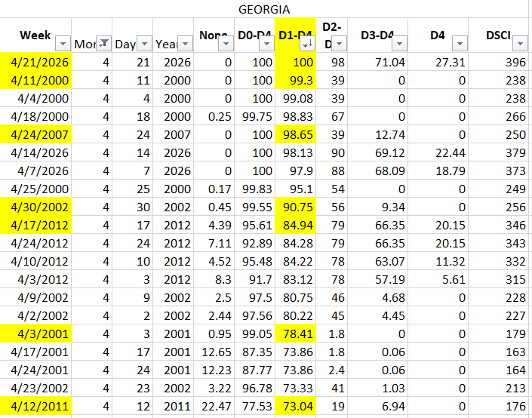Select the 4/24/2001 week cell
The width and height of the screenshot is (532, 418).
coord(35,370)
